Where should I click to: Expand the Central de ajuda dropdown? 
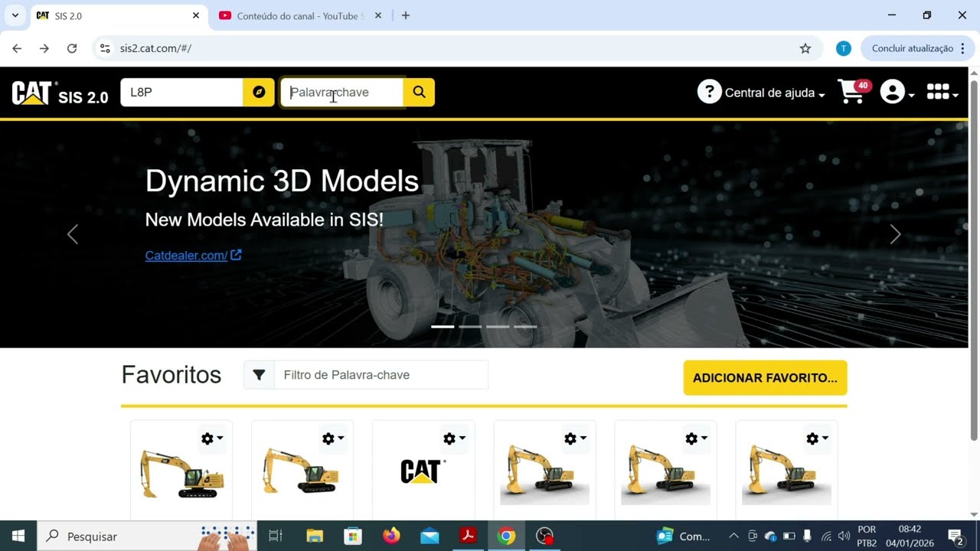[774, 93]
